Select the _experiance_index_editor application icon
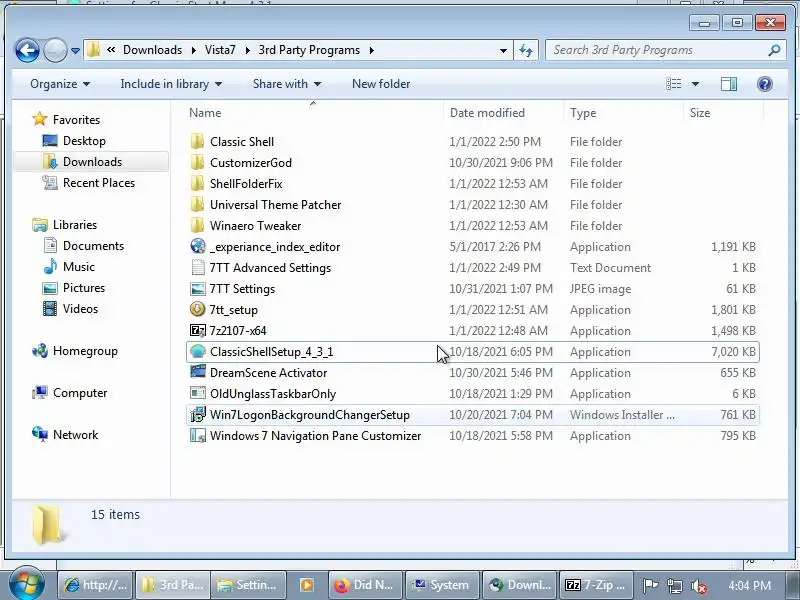800x600 pixels. click(x=197, y=246)
